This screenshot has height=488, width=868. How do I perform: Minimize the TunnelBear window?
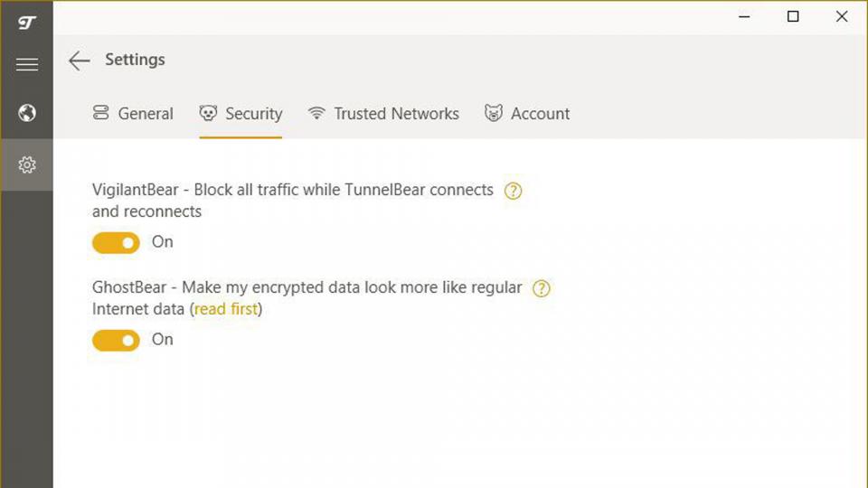tap(744, 16)
